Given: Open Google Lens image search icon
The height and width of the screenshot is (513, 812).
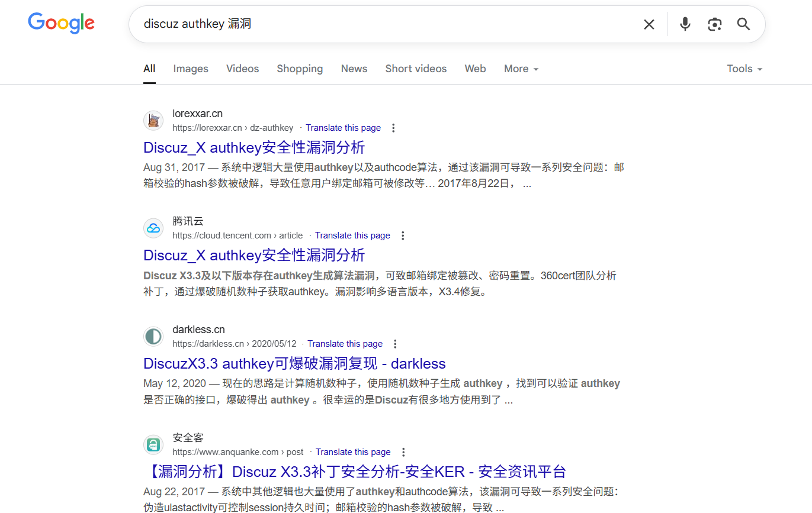Looking at the screenshot, I should coord(715,24).
